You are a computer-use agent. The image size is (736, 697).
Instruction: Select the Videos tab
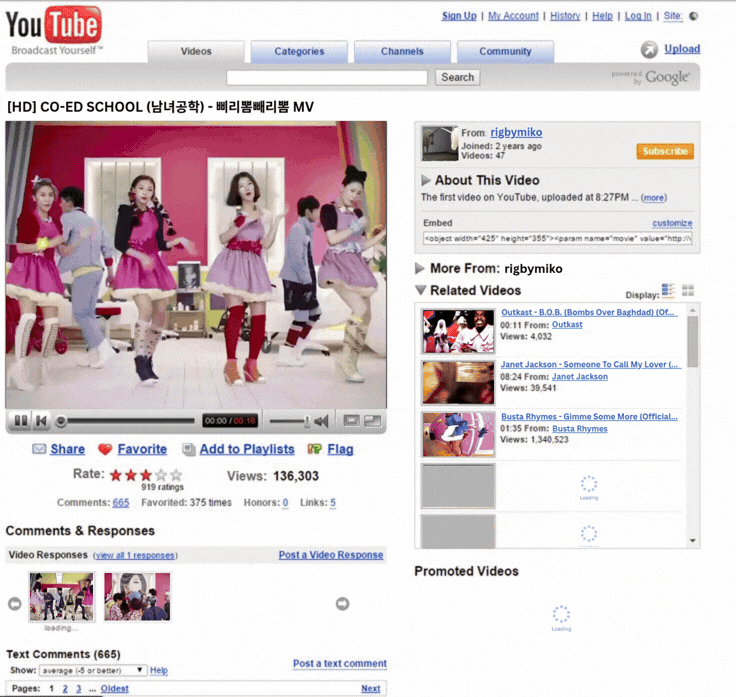196,52
